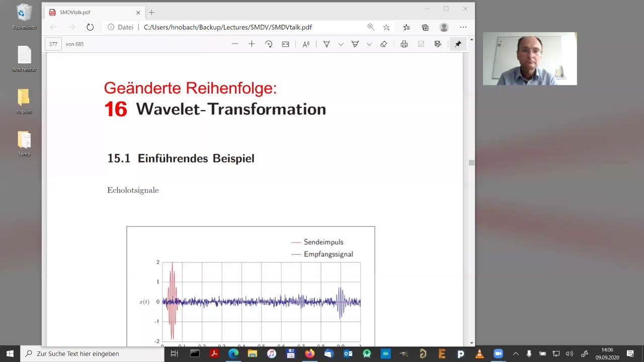Viewport: 644px width, 362px height.
Task: Select the toprint desktop folder
Action: pyautogui.click(x=24, y=101)
